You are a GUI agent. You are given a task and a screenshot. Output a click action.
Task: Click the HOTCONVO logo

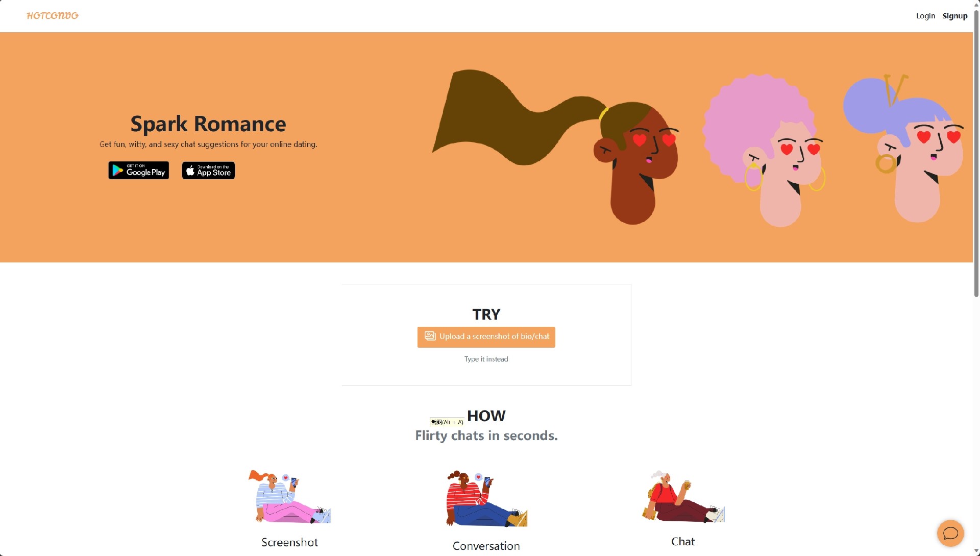(x=53, y=16)
